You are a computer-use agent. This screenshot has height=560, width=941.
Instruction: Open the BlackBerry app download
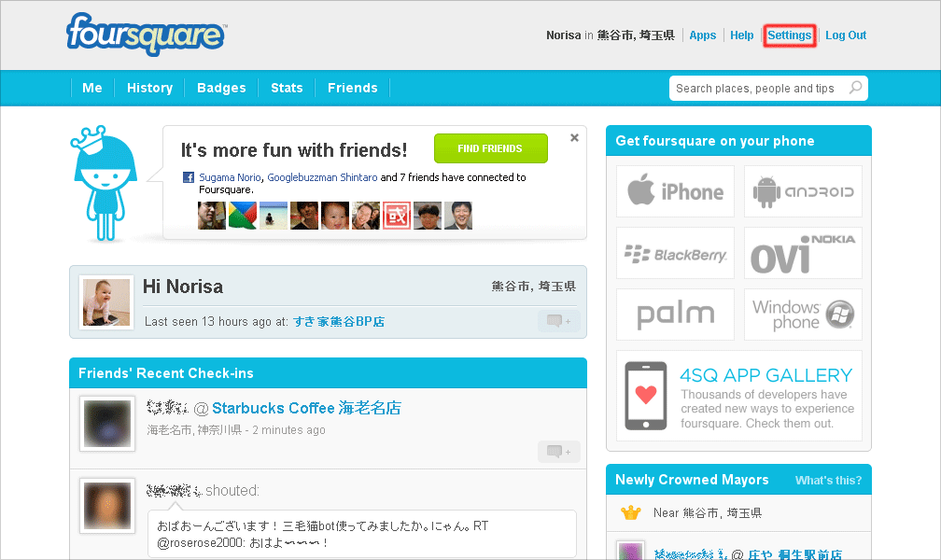pyautogui.click(x=675, y=253)
